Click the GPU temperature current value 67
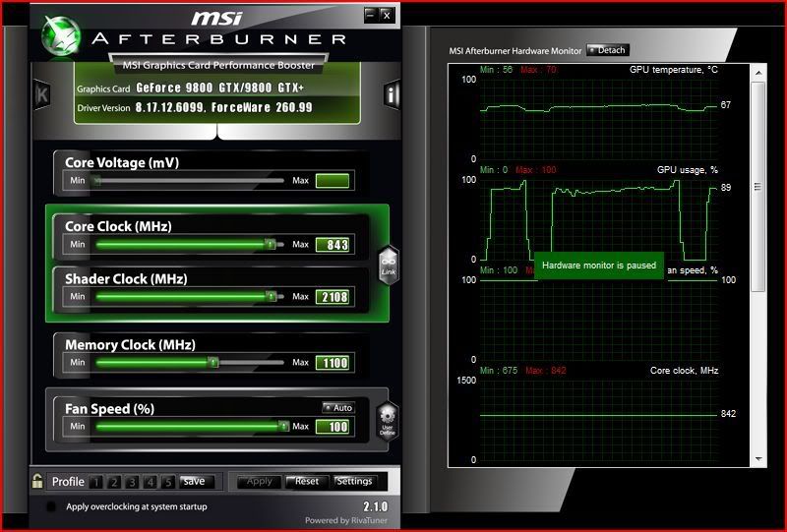The width and height of the screenshot is (787, 532). click(726, 105)
